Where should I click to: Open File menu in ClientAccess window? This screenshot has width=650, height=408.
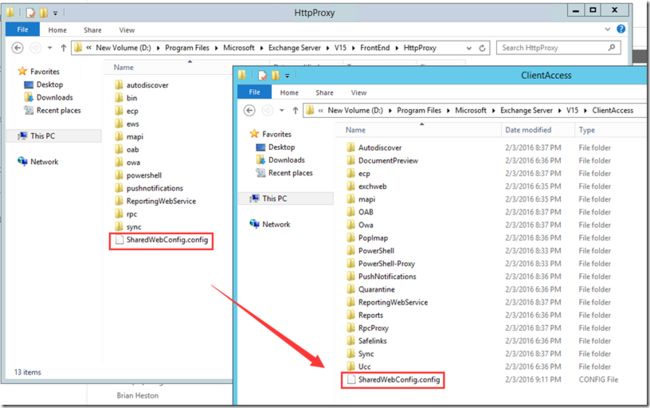click(x=255, y=92)
